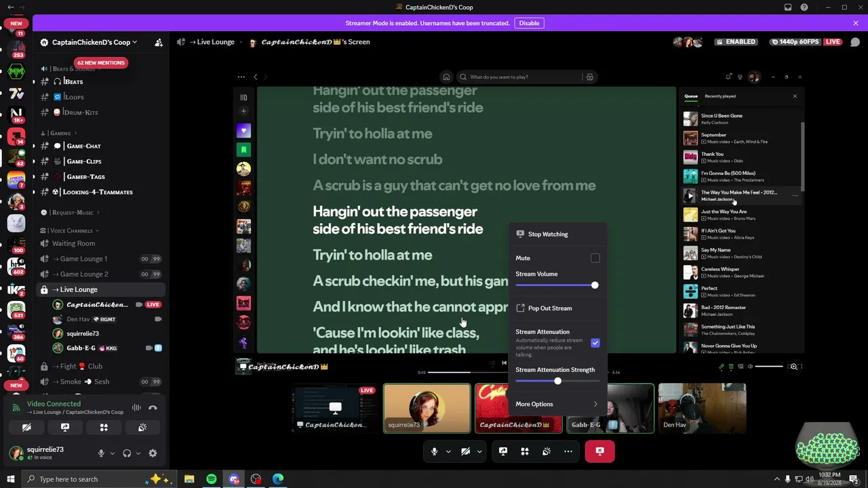Turn on camera in the voice panel
Image resolution: width=868 pixels, height=488 pixels.
(x=26, y=428)
